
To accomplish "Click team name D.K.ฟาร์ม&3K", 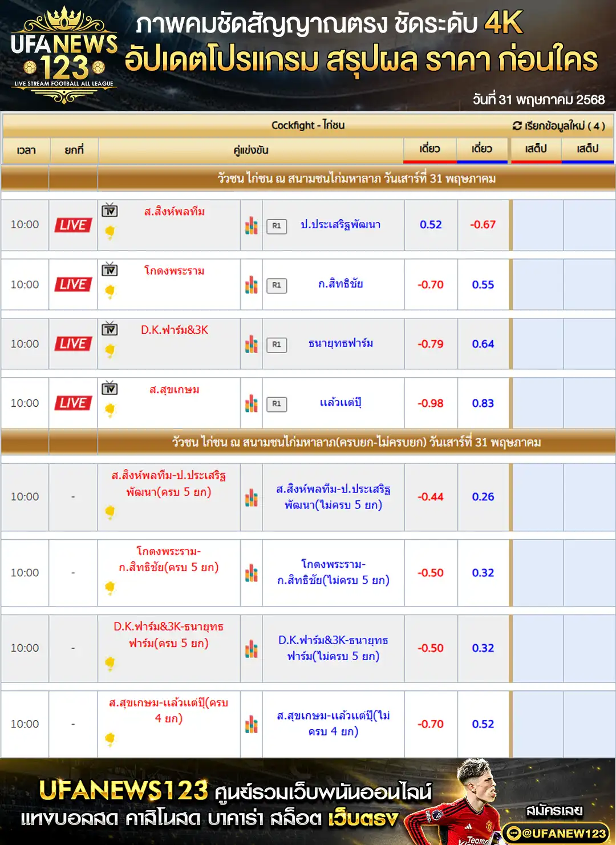I will pyautogui.click(x=175, y=330).
